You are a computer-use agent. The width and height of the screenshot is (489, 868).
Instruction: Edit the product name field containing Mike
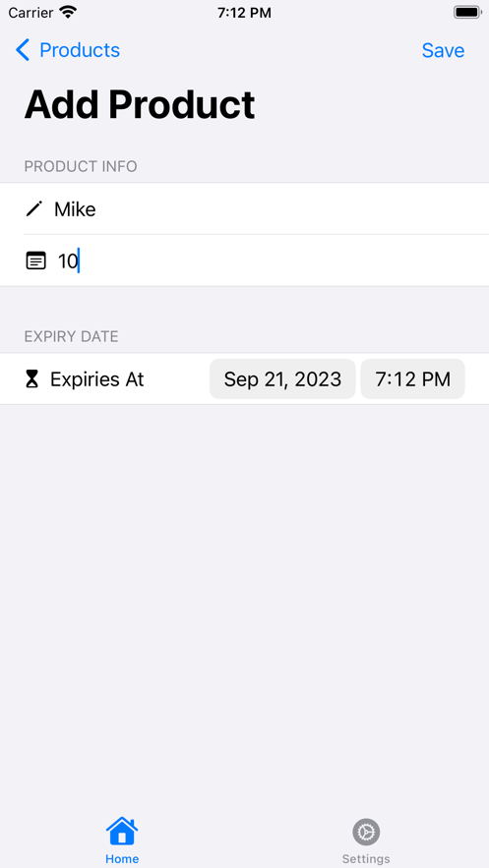[257, 209]
